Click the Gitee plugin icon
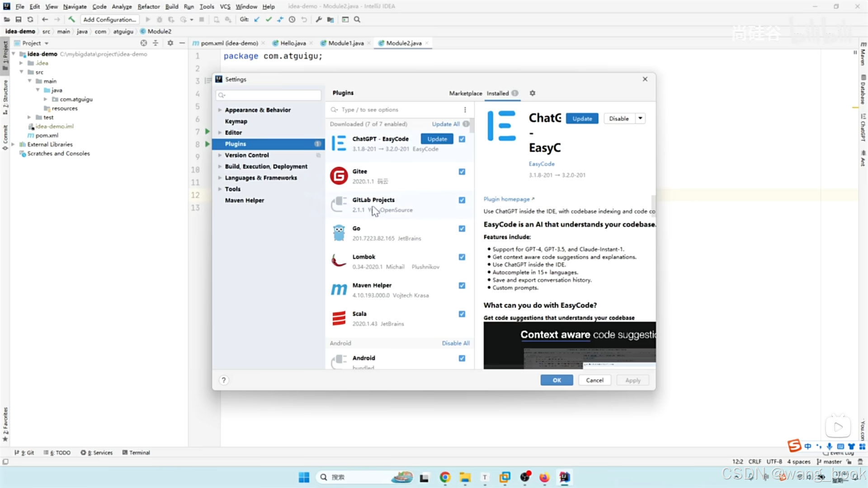This screenshot has height=488, width=868. [x=338, y=175]
